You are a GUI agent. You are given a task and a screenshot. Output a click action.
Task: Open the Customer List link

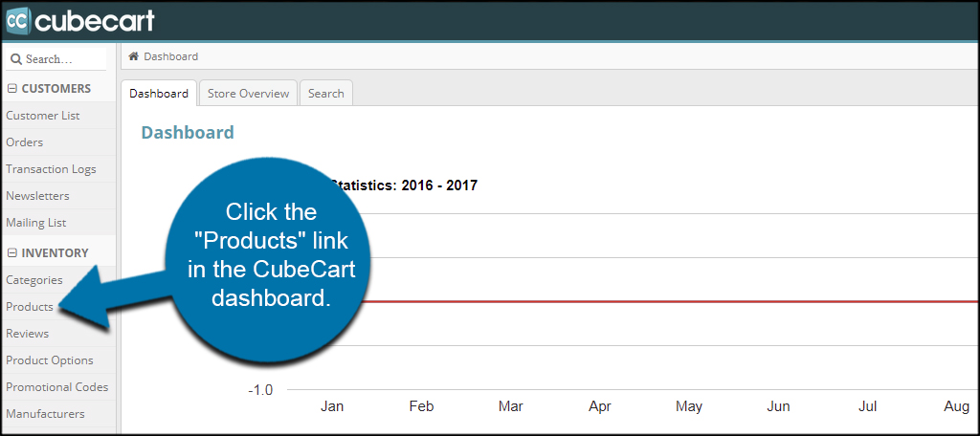point(43,116)
